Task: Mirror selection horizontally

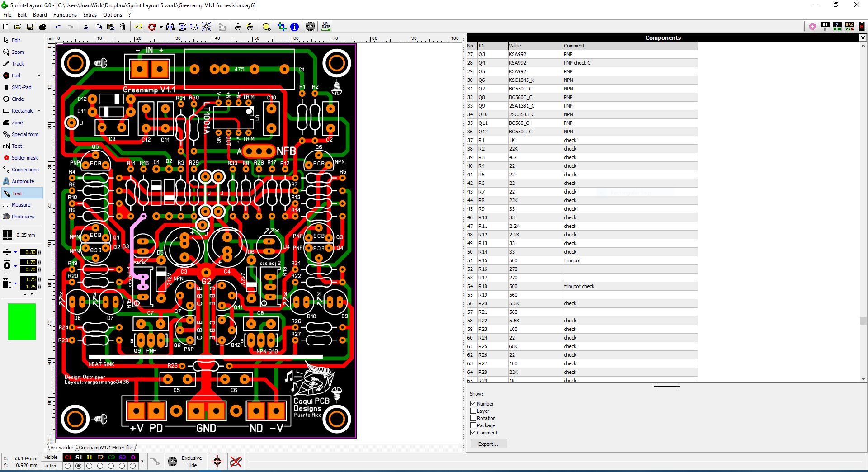Action: click(x=170, y=27)
